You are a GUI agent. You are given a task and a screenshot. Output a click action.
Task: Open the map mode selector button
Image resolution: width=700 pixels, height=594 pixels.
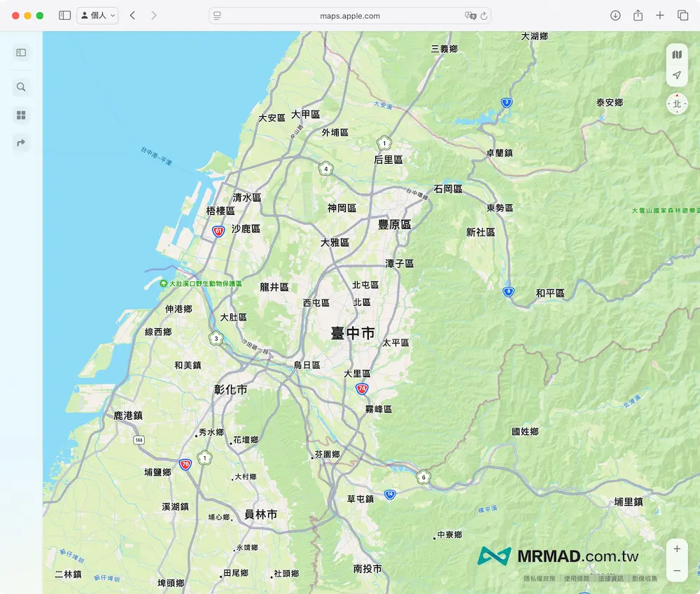(x=676, y=55)
